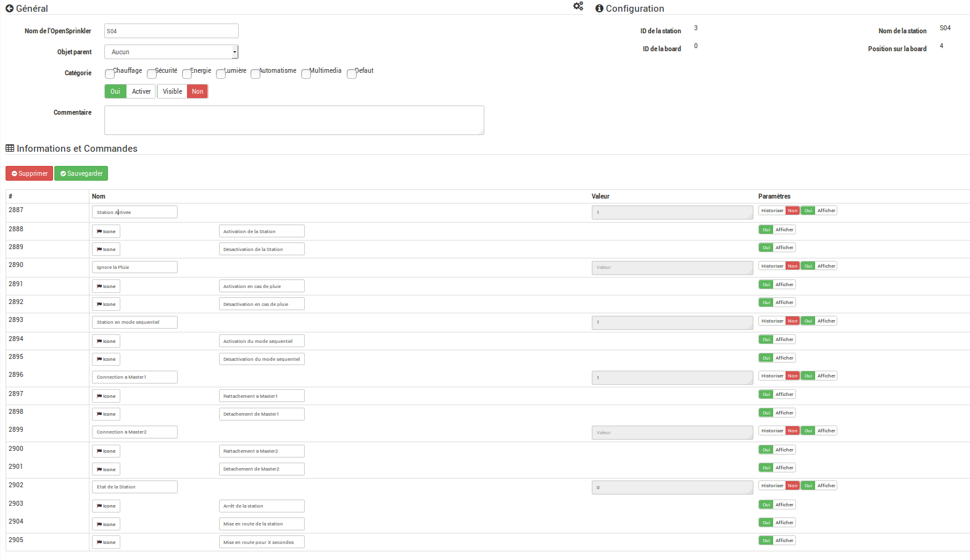Click the Icone flag button in row 2901

pyautogui.click(x=106, y=469)
